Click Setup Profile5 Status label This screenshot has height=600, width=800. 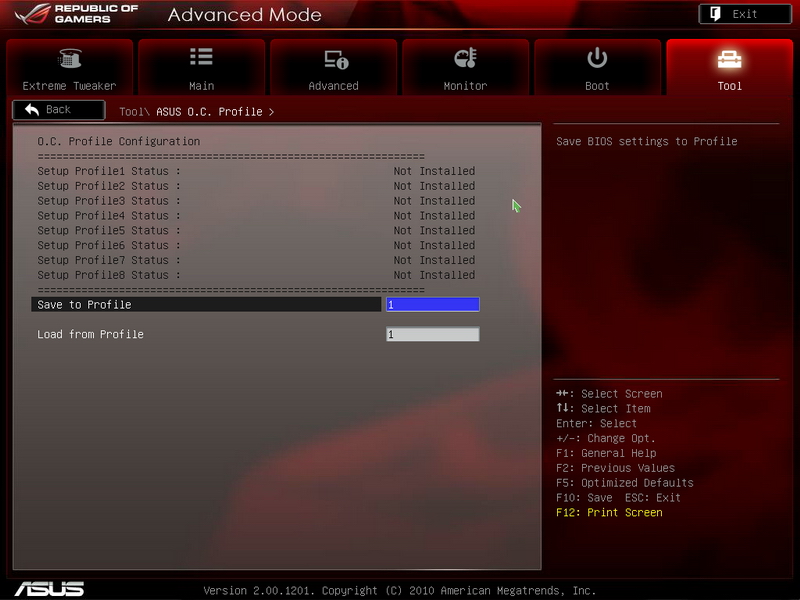pyautogui.click(x=109, y=230)
